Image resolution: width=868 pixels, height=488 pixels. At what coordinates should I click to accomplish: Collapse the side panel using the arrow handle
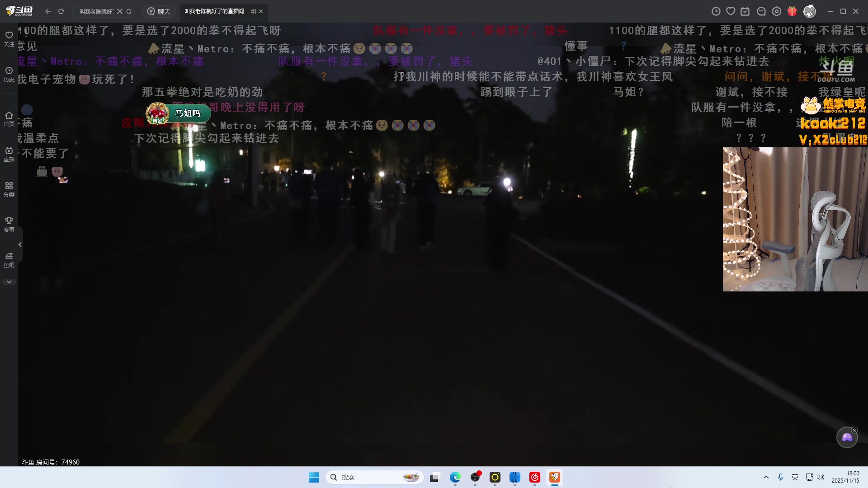point(19,244)
